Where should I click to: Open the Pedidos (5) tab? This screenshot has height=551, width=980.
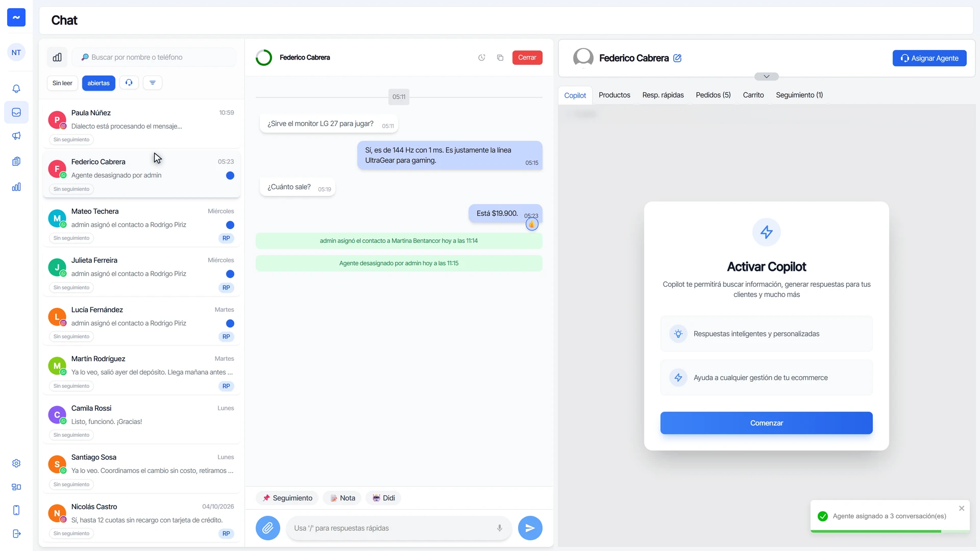714,95
